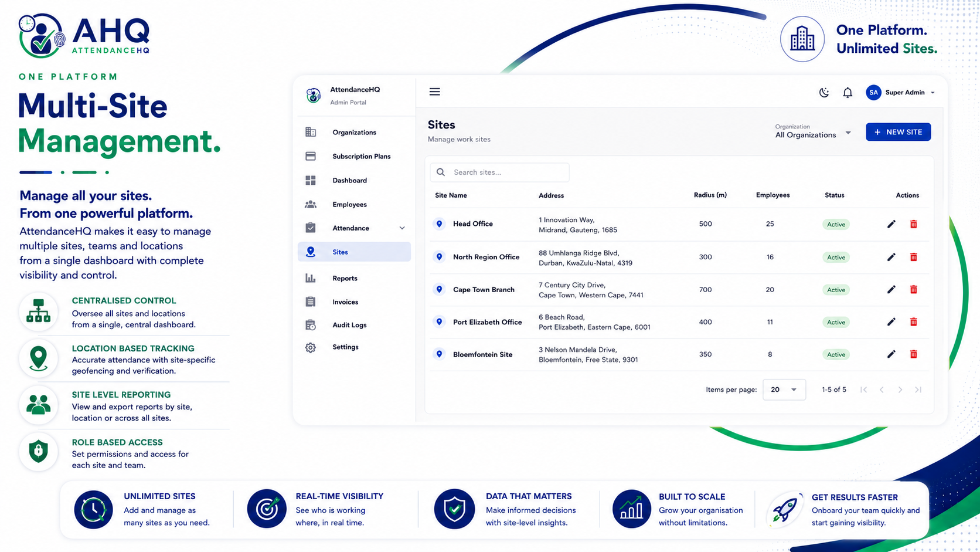The image size is (980, 552).
Task: Click the NEW SITE button
Action: [x=898, y=132]
